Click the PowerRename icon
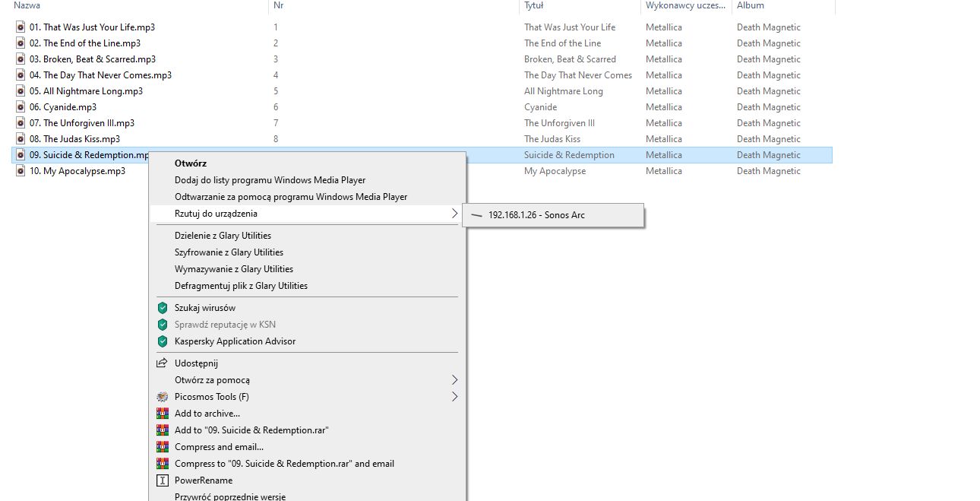Viewport: 980px width, 501px height. tap(162, 480)
